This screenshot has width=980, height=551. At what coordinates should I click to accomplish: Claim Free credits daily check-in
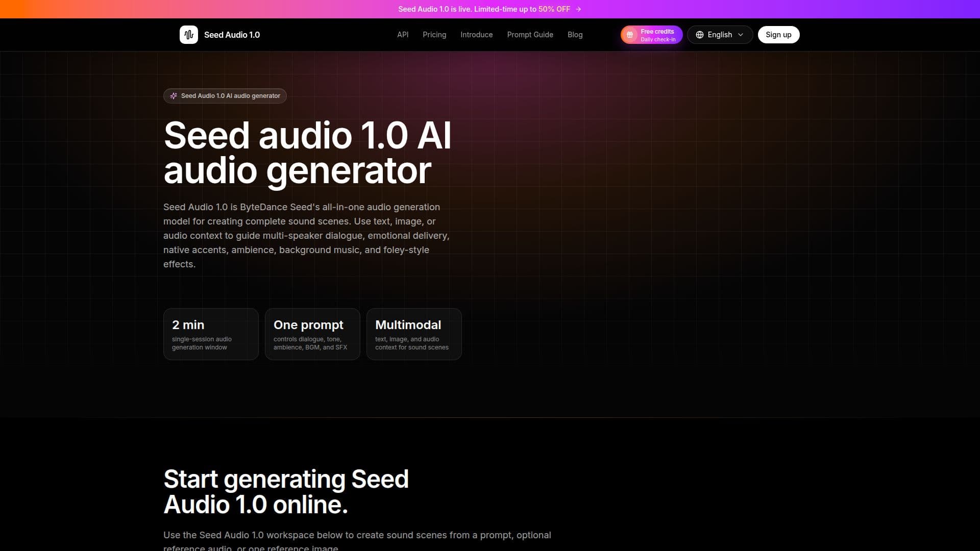[x=652, y=35]
